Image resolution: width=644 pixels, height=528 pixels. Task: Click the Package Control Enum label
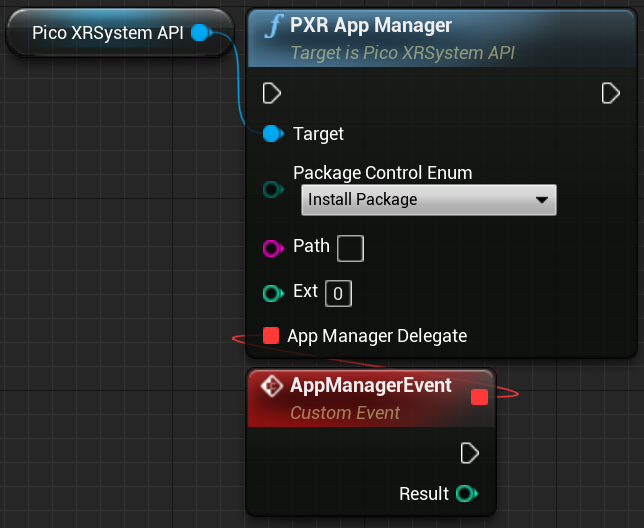[383, 173]
